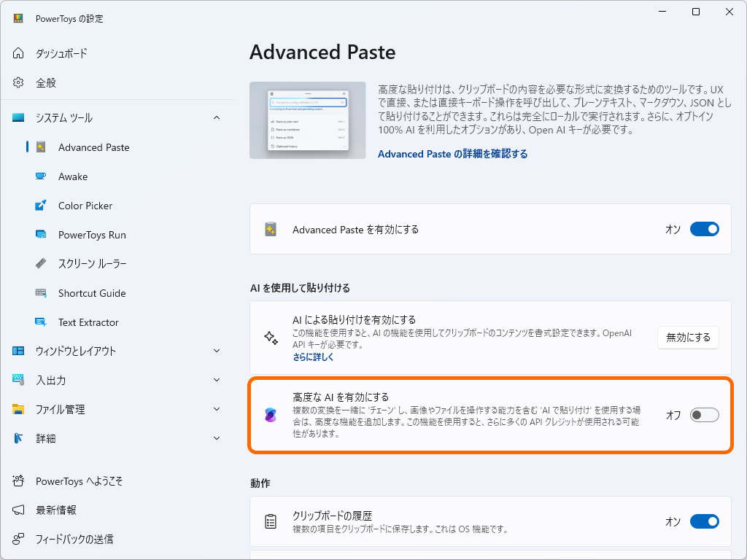
Task: Click the Text Extractor icon
Action: tap(42, 322)
